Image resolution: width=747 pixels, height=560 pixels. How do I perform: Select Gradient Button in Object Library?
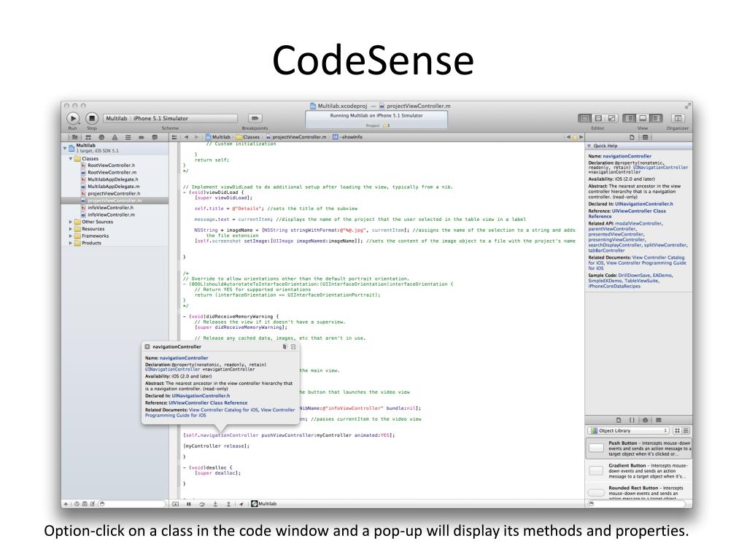tap(639, 471)
